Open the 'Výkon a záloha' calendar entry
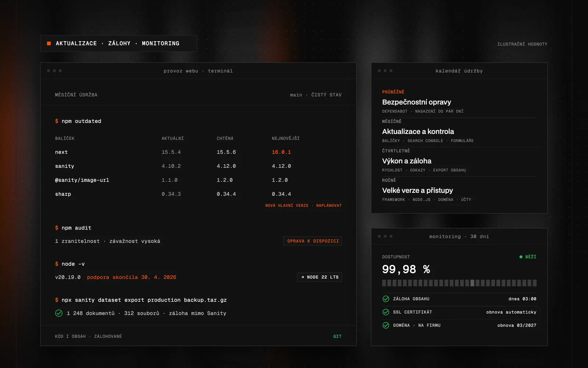This screenshot has width=588, height=368. (x=407, y=161)
